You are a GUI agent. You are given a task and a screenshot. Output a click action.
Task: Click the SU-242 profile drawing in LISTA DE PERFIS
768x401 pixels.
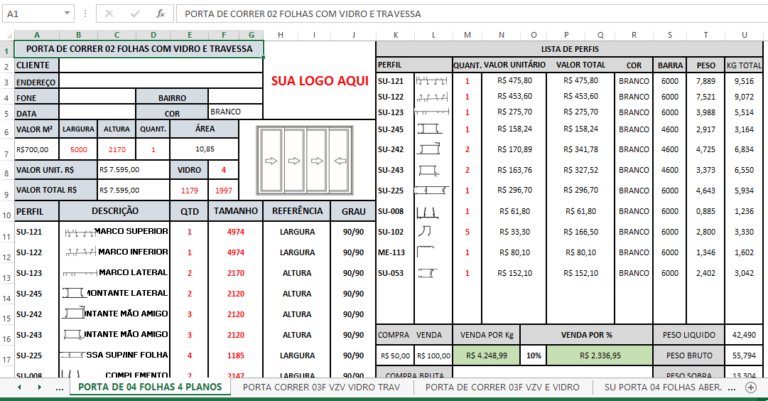coord(429,149)
